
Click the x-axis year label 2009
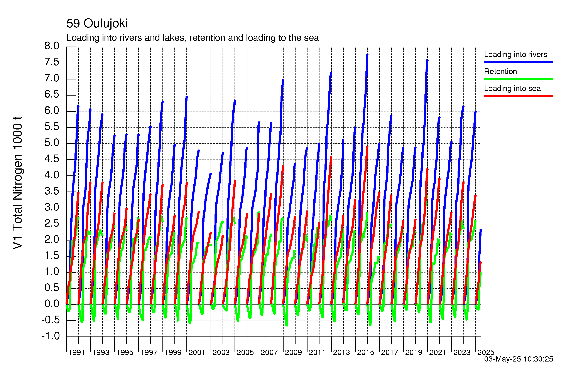tap(293, 352)
